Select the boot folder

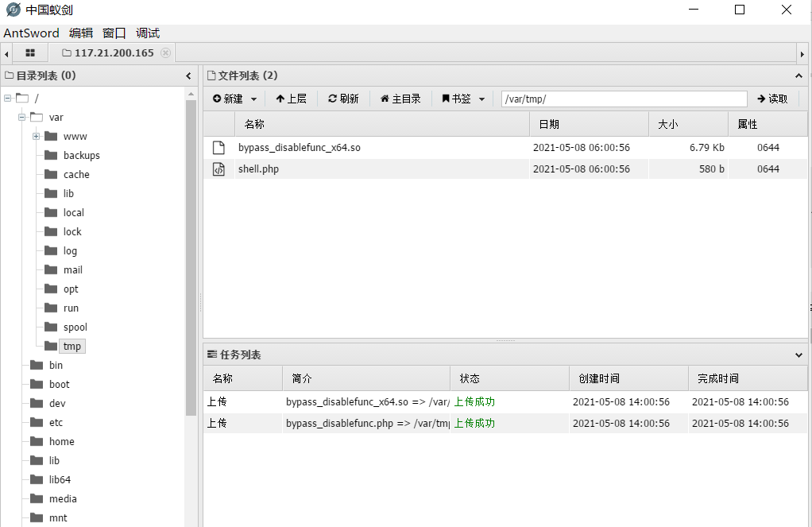[x=59, y=385]
